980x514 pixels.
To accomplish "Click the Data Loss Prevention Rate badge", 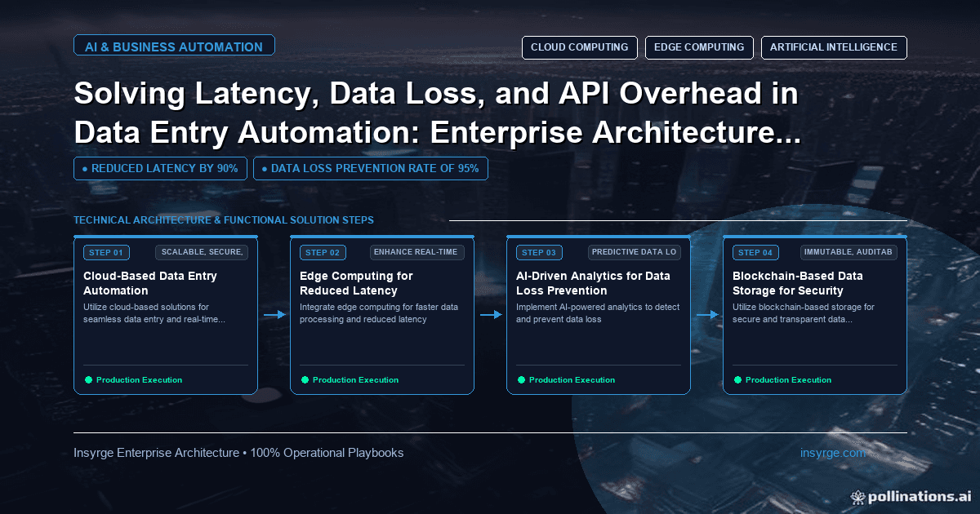I will [371, 169].
